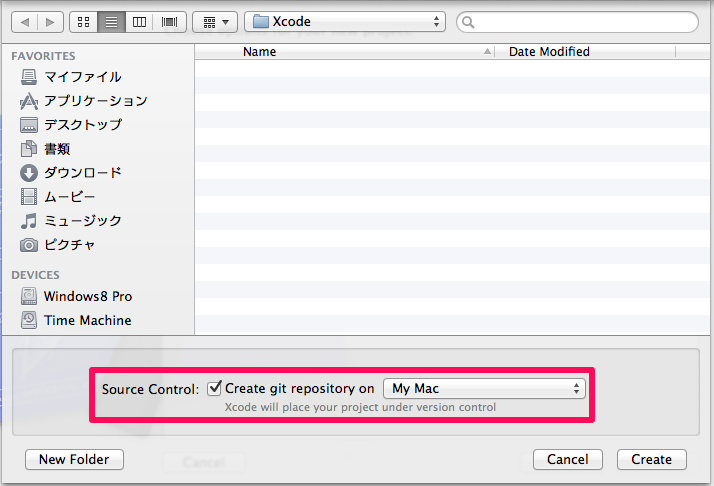Select デスクトップ in the sidebar
This screenshot has height=486, width=714.
82,124
